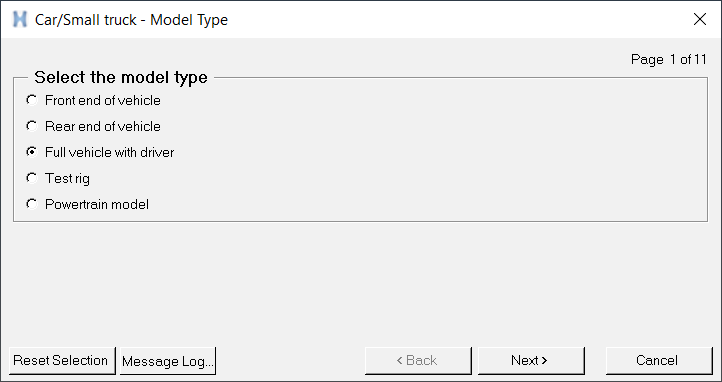Choose the Rear end of vehicle radio circle
The height and width of the screenshot is (382, 722).
[x=32, y=126]
